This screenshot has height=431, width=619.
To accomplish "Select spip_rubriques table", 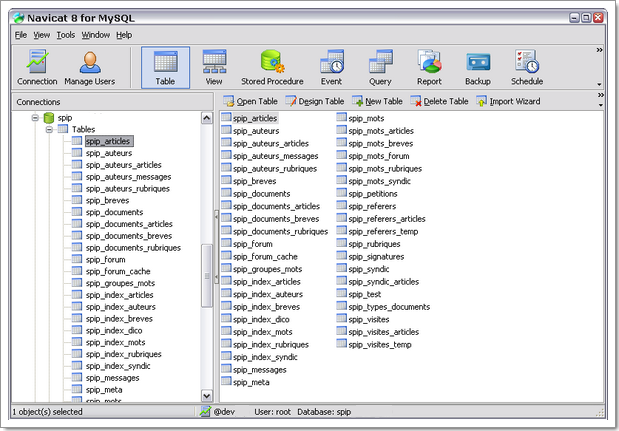I will pos(374,244).
